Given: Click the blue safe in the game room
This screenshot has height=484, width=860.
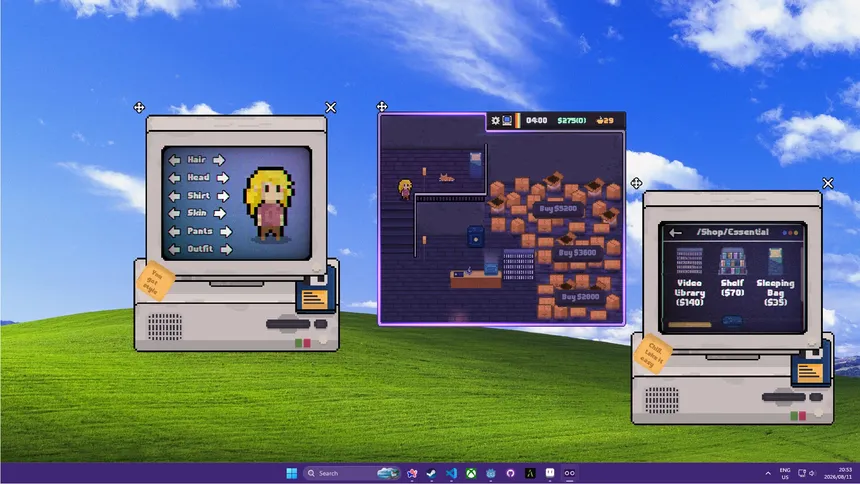Looking at the screenshot, I should pyautogui.click(x=476, y=237).
